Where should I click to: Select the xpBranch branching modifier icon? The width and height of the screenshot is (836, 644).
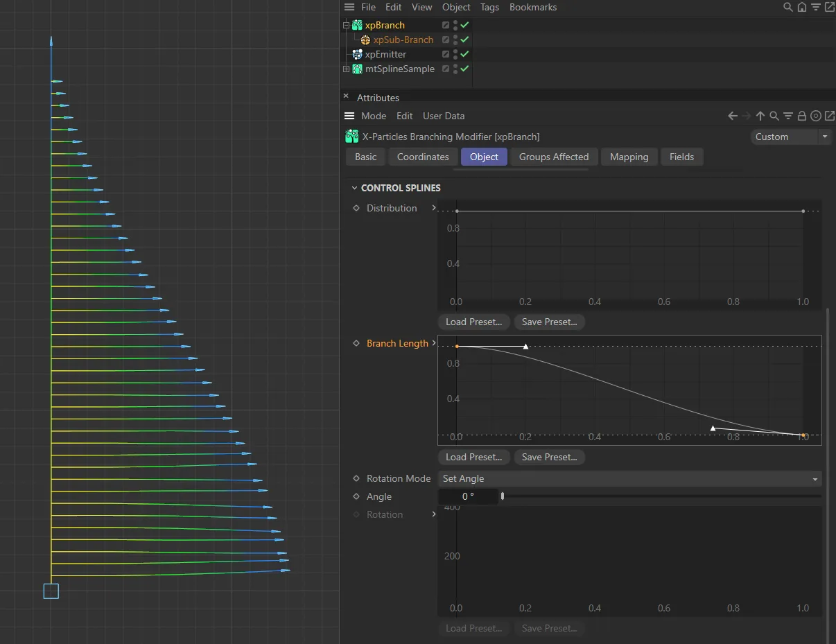356,25
